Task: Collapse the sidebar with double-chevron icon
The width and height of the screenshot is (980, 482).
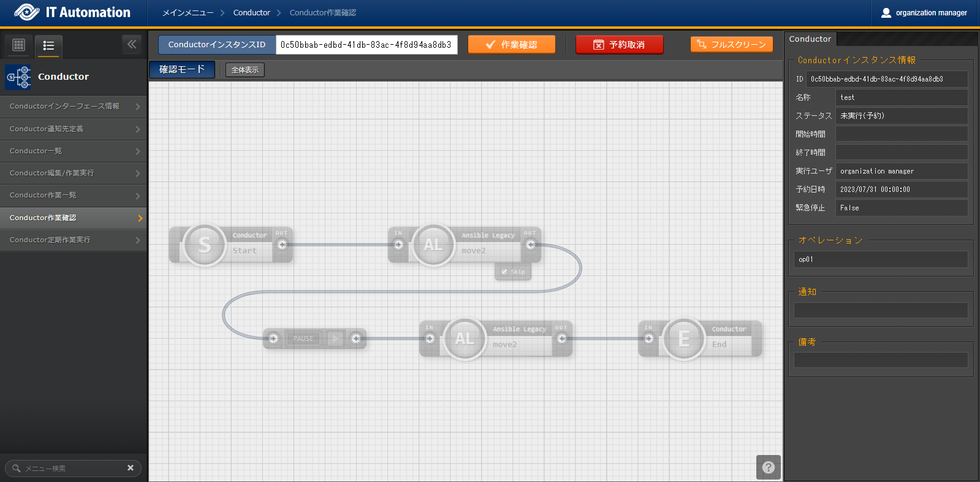Action: tap(132, 44)
